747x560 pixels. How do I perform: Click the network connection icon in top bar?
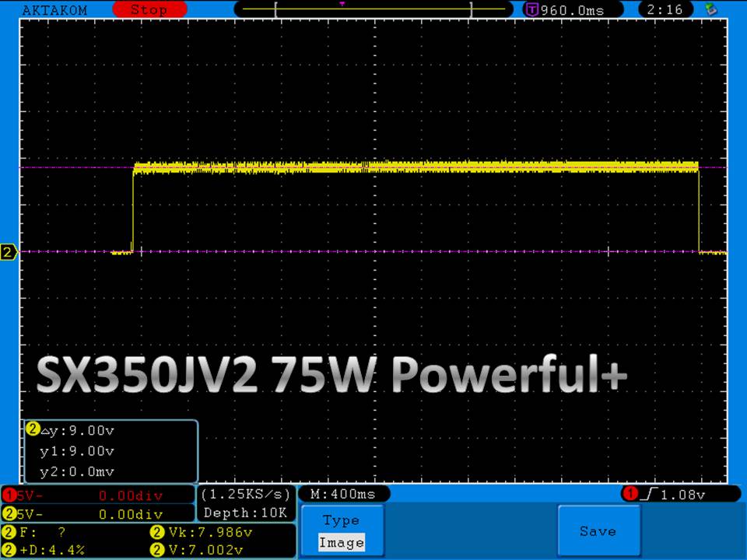tap(710, 10)
